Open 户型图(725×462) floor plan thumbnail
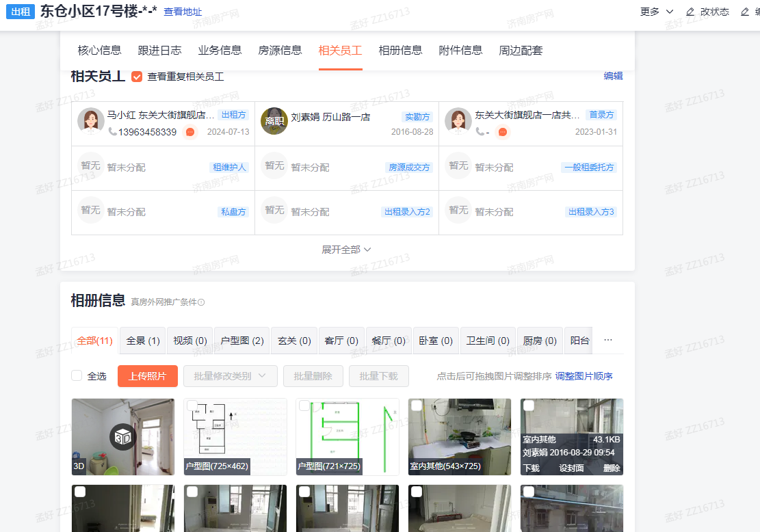 point(235,436)
